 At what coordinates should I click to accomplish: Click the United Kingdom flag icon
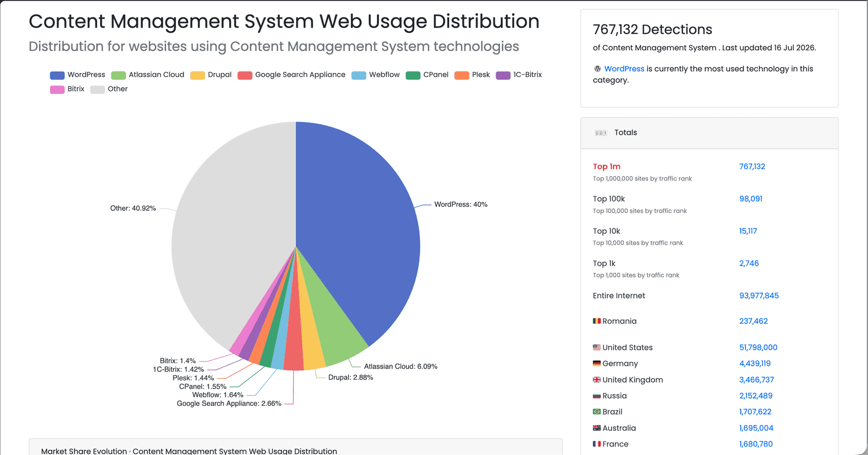597,380
